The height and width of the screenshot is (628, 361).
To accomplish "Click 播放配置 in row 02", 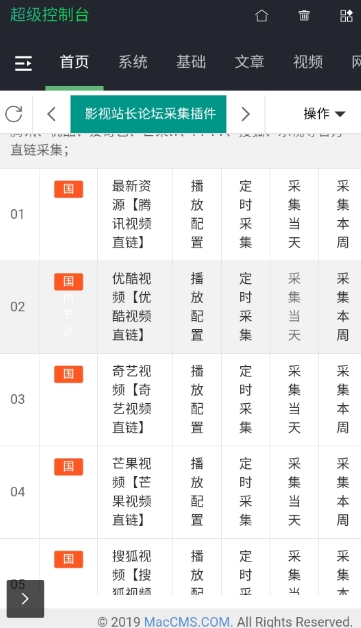I will 197,307.
